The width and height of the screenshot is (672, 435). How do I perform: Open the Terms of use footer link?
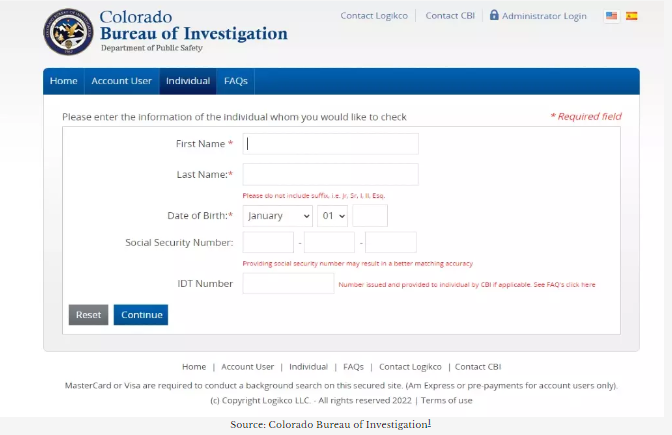[x=447, y=400]
